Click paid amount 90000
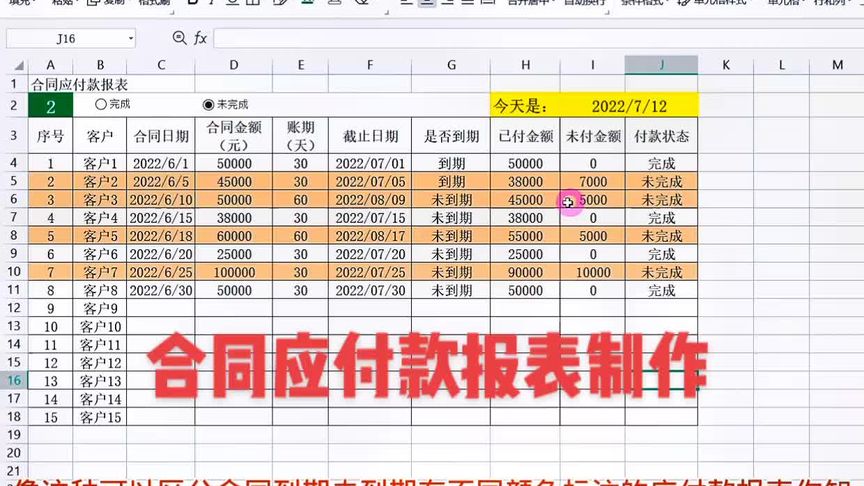The height and width of the screenshot is (486, 864). point(525,273)
